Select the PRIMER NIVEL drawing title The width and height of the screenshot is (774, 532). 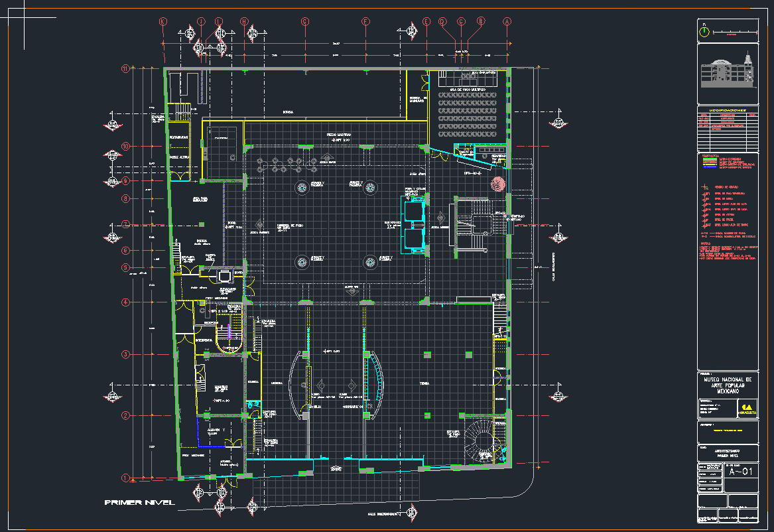pyautogui.click(x=140, y=503)
